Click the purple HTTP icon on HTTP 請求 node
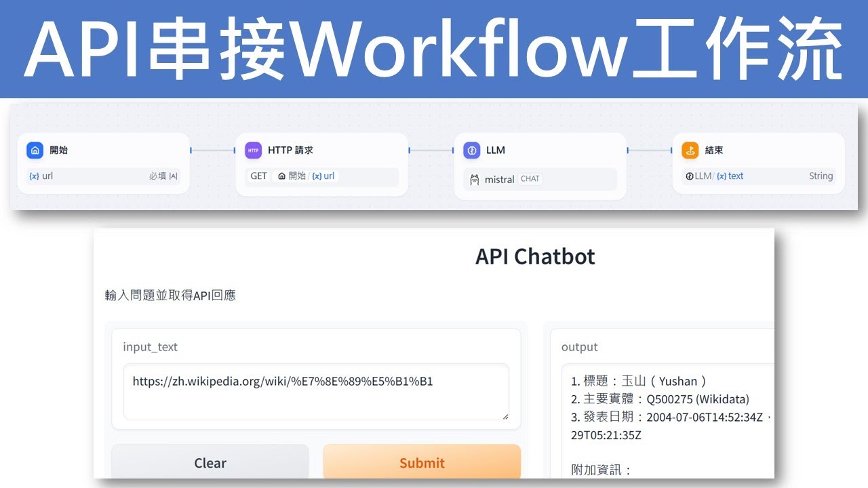Image resolution: width=868 pixels, height=488 pixels. coord(253,150)
